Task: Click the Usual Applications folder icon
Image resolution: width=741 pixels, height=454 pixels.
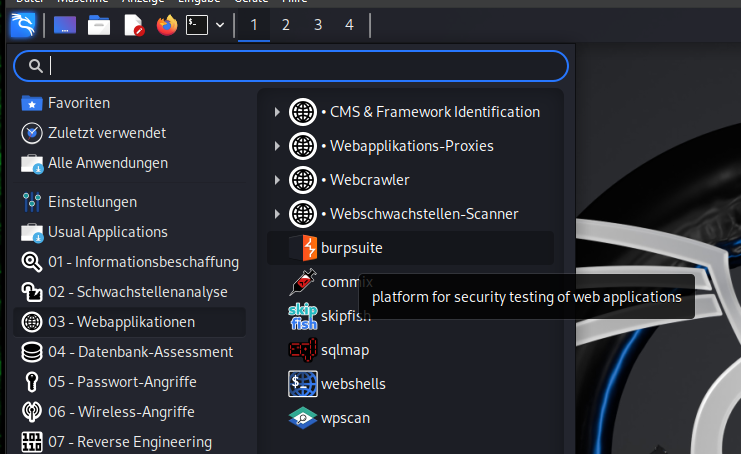Action: (32, 232)
